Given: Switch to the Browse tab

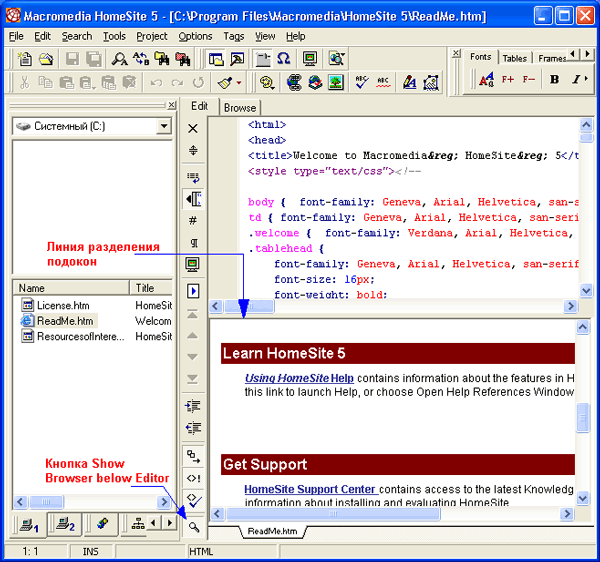Looking at the screenshot, I should coord(240,108).
